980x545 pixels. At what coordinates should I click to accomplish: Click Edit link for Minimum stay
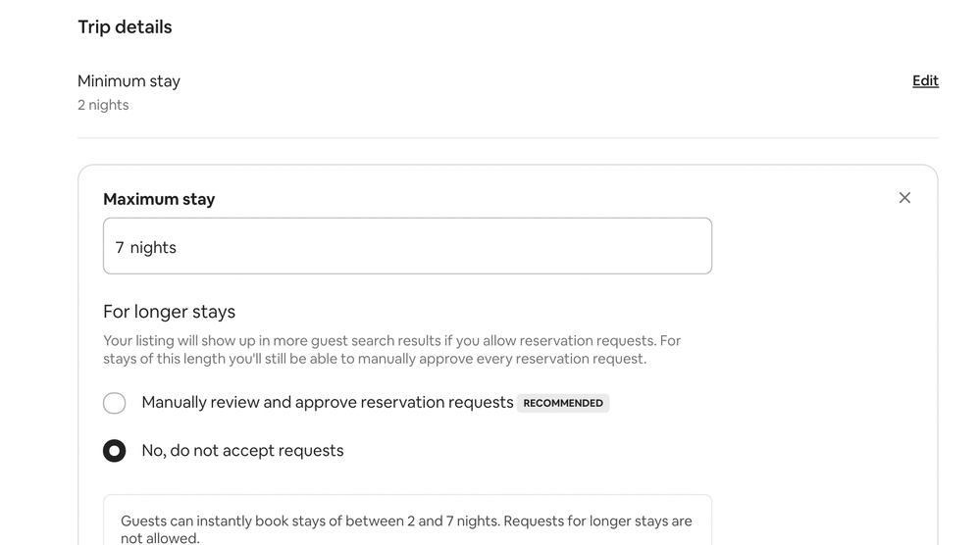coord(925,81)
